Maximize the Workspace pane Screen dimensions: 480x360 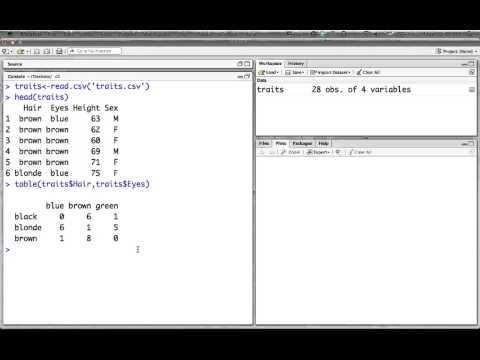471,64
